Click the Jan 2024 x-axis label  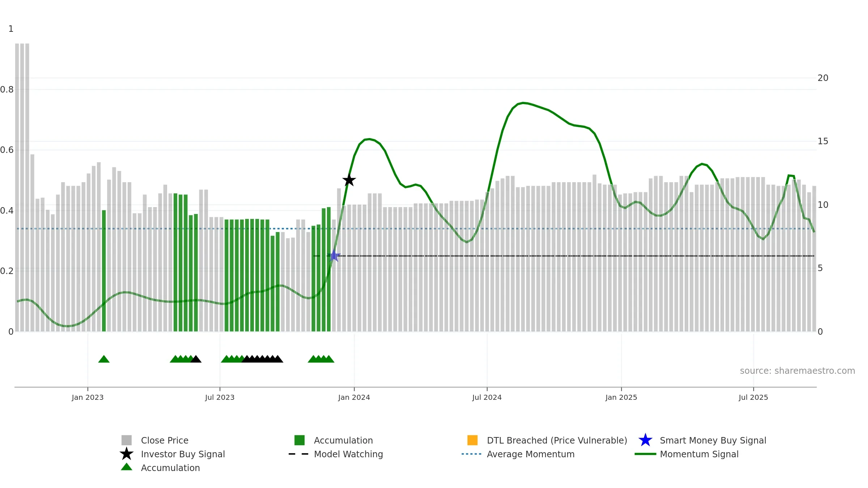(x=354, y=398)
